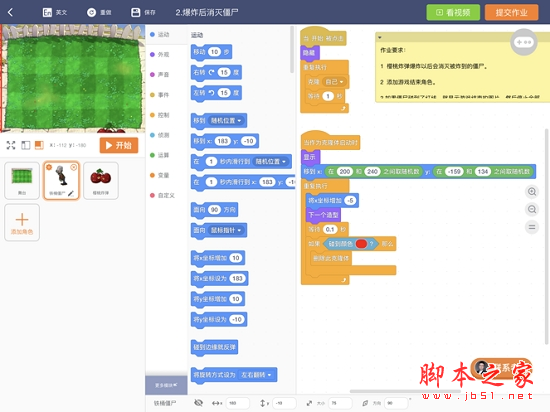The image size is (550, 412).
Task: Add a new sprite with 添加角色
Action: tap(22, 222)
